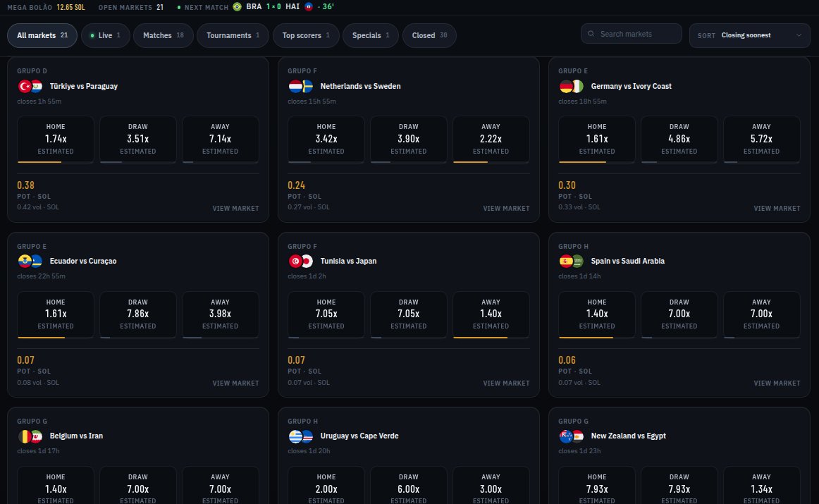Click the Mega Bolão 12.65 SOL text
Viewport: 819px width, 504px height.
pos(46,7)
